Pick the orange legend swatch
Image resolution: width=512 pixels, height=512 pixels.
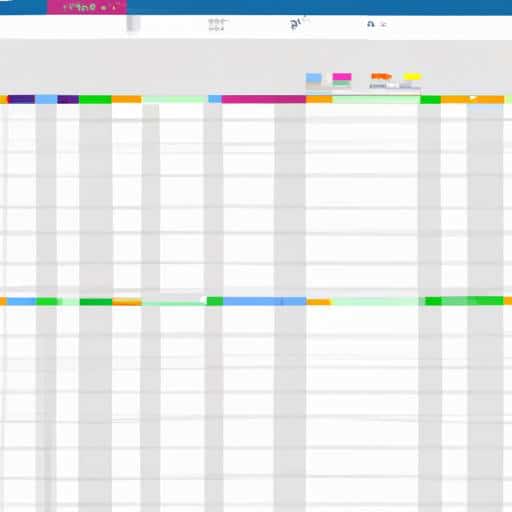click(381, 77)
